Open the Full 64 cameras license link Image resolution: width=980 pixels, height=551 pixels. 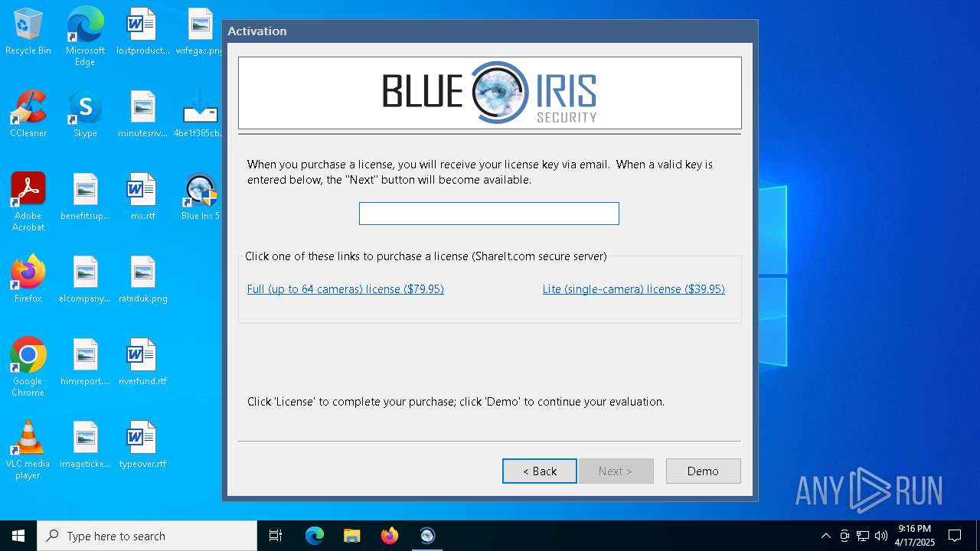point(345,289)
